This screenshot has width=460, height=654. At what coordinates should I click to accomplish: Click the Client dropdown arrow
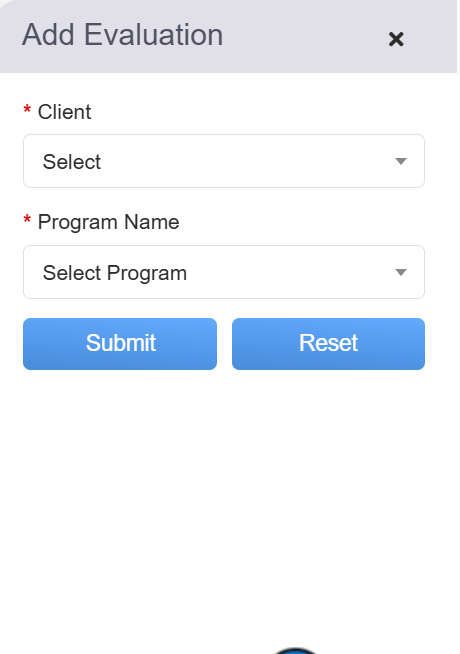click(400, 161)
